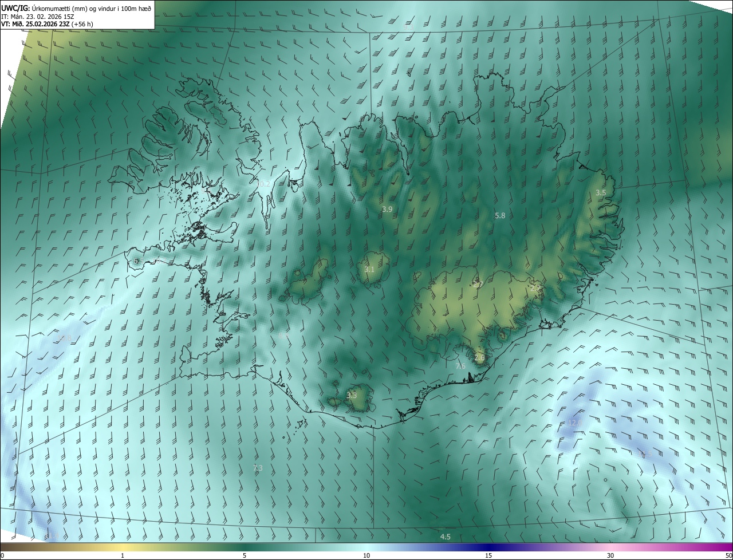Click the 30 tick on the colorbar
The width and height of the screenshot is (733, 560).
point(610,555)
